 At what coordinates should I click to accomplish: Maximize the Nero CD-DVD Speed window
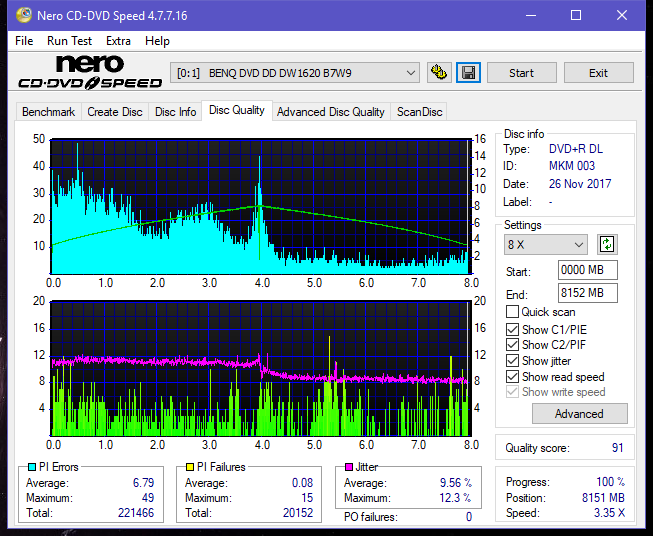(576, 15)
